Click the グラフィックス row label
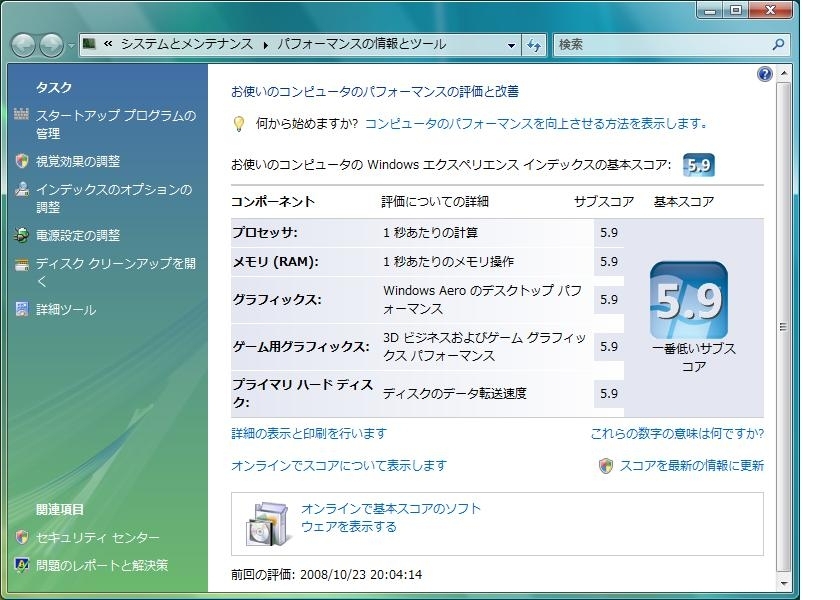840x600 pixels. (x=277, y=299)
